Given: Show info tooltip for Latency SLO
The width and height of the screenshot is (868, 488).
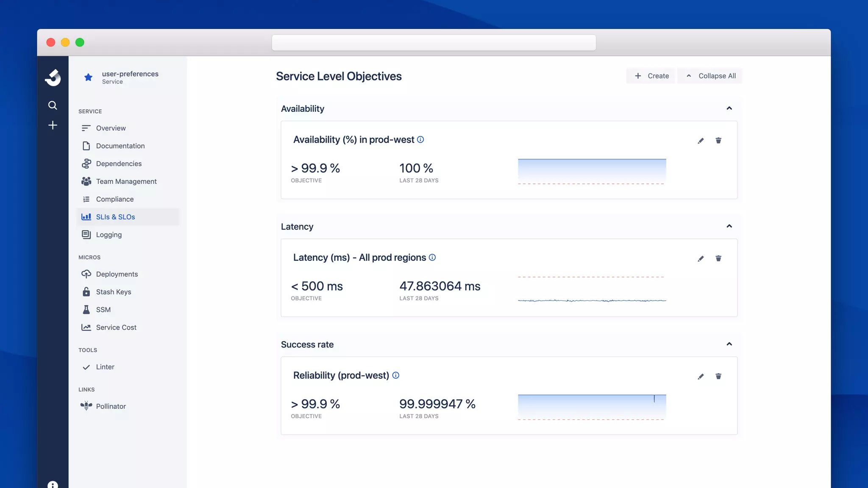Looking at the screenshot, I should tap(432, 258).
